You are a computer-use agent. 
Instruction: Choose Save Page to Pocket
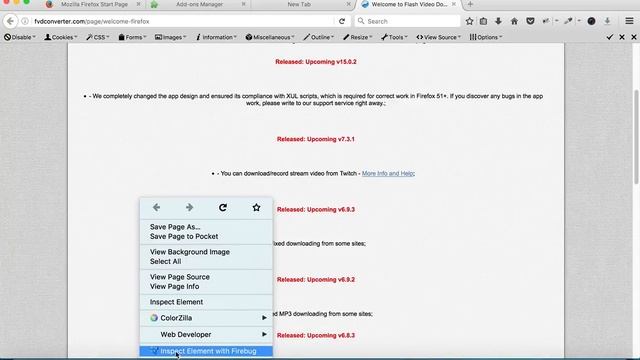206,237
